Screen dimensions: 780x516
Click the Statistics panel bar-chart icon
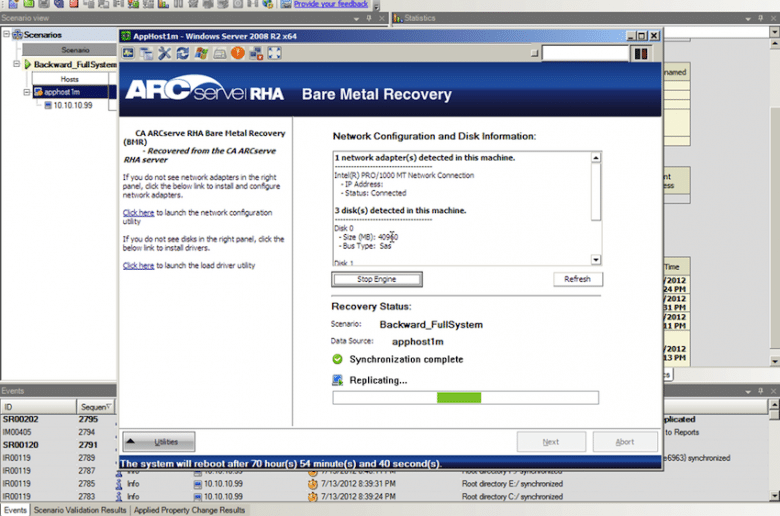click(398, 18)
